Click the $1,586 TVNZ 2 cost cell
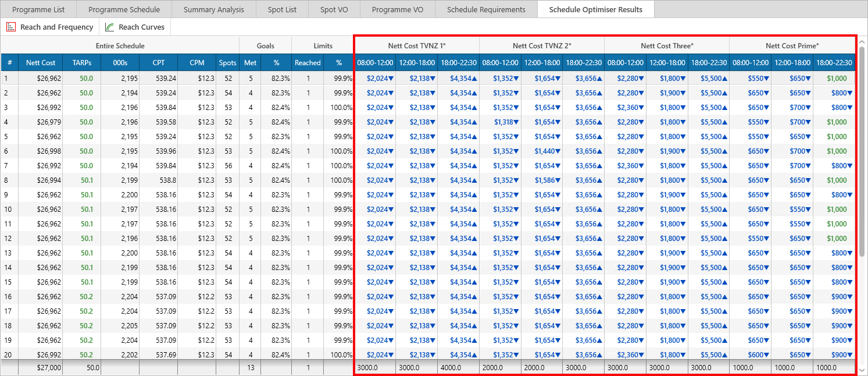Screen dimensions: 868x376 tap(542, 180)
